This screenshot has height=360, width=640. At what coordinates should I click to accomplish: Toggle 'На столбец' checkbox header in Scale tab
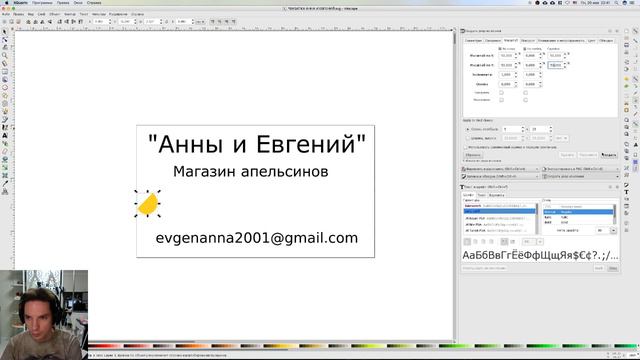(525, 49)
